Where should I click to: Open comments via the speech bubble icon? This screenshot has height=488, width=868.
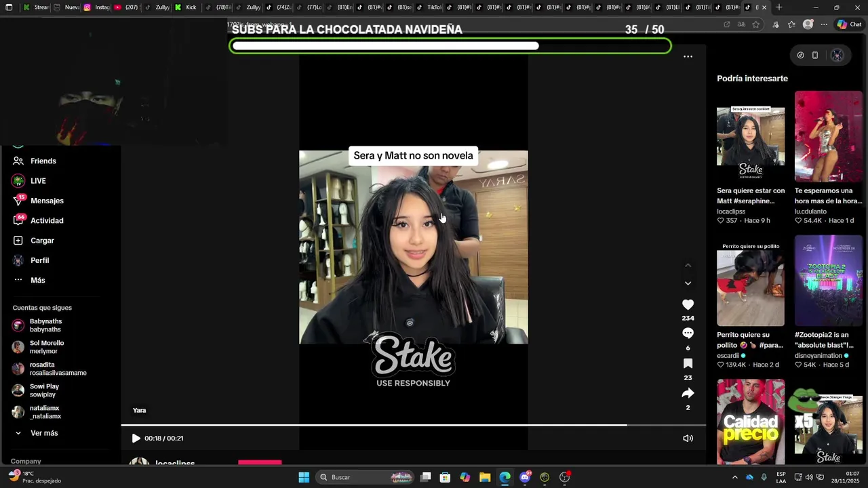[x=688, y=333]
